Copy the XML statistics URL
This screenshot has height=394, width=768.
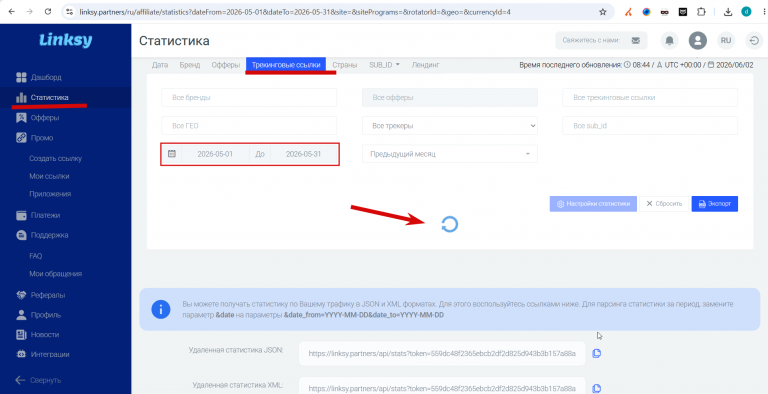(597, 388)
